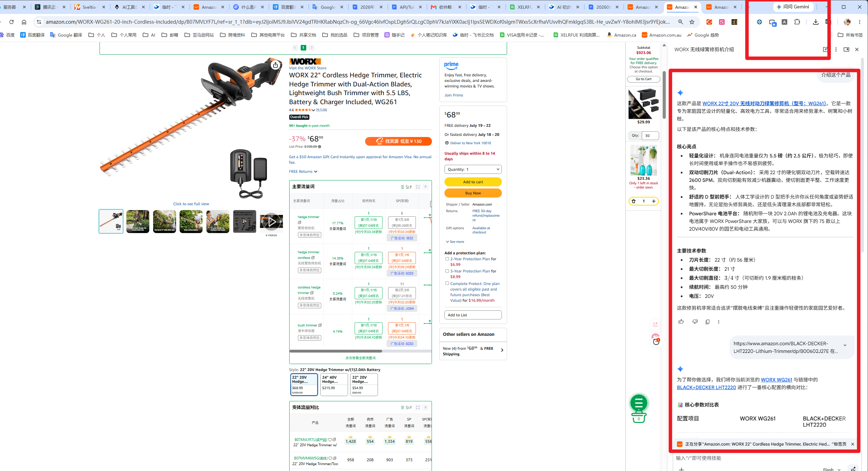The width and height of the screenshot is (868, 471).
Task: Click the horizontal scrollbar of keyword table
Action: 336,351
